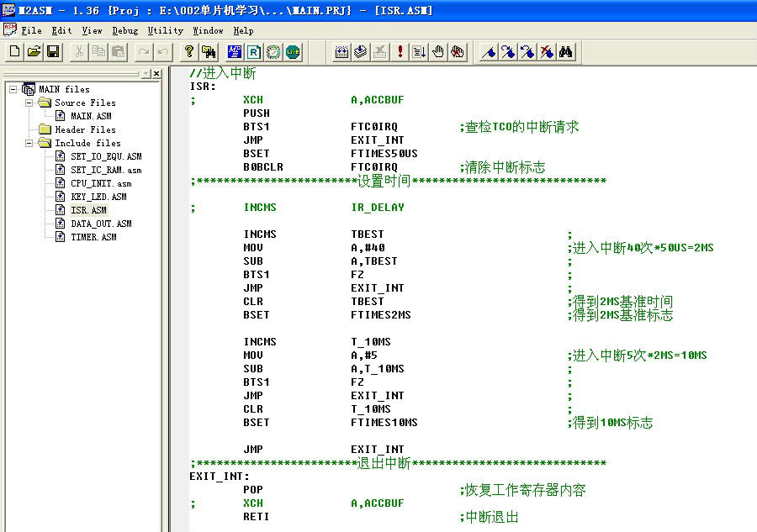Image resolution: width=757 pixels, height=532 pixels.
Task: Click the scissors Cut icon
Action: tap(79, 52)
